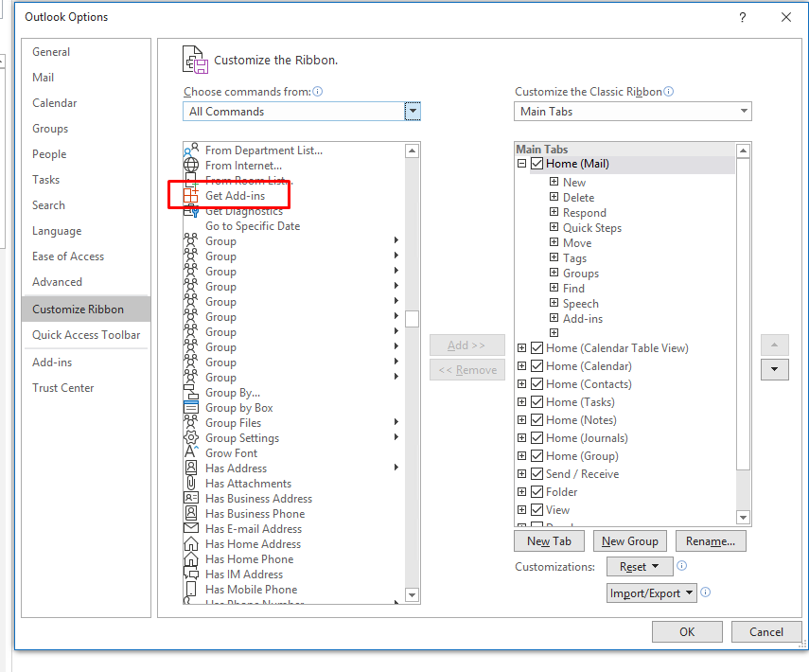Uncheck the Send / Receive checkbox
Image resolution: width=809 pixels, height=672 pixels.
[x=537, y=474]
